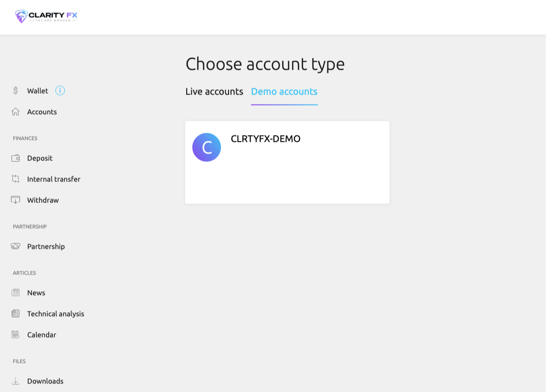Click the Accounts house icon
This screenshot has width=546, height=392.
pyautogui.click(x=15, y=112)
